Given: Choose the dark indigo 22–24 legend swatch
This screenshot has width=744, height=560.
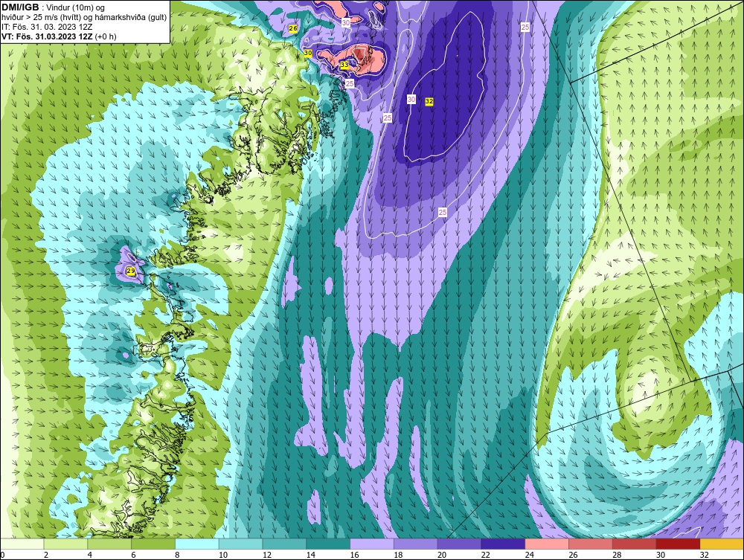Looking at the screenshot, I should point(503,544).
